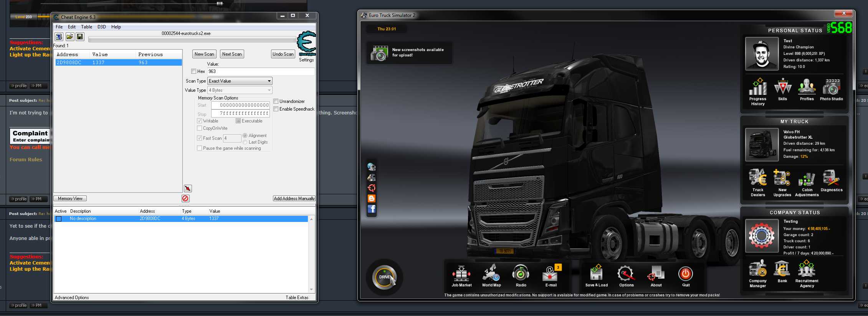Click the Undo Scan button

[283, 54]
